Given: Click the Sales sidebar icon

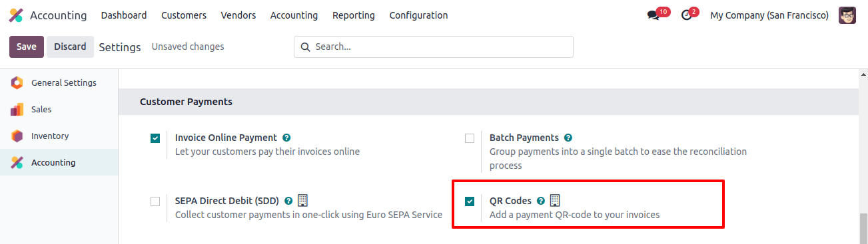Looking at the screenshot, I should pyautogui.click(x=17, y=110).
